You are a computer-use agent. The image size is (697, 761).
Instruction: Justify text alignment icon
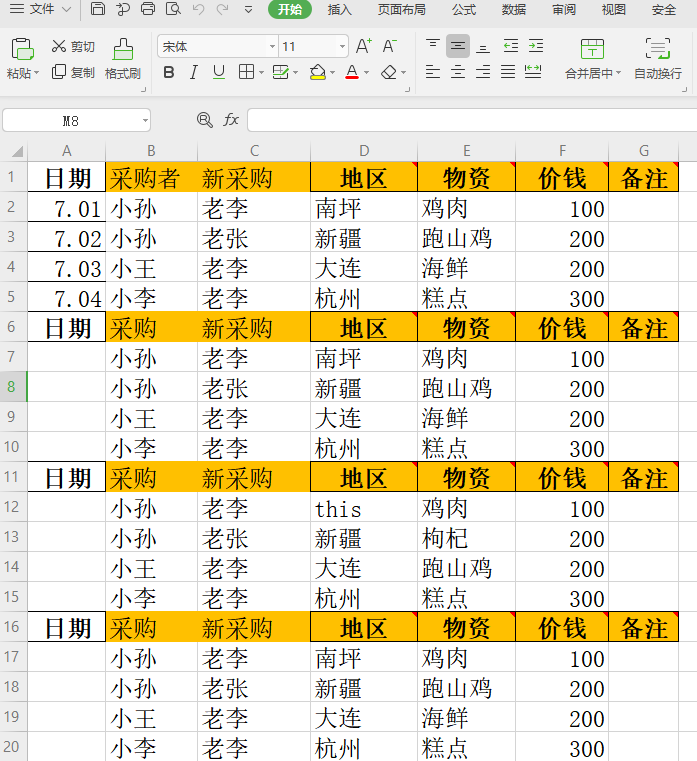tap(508, 72)
